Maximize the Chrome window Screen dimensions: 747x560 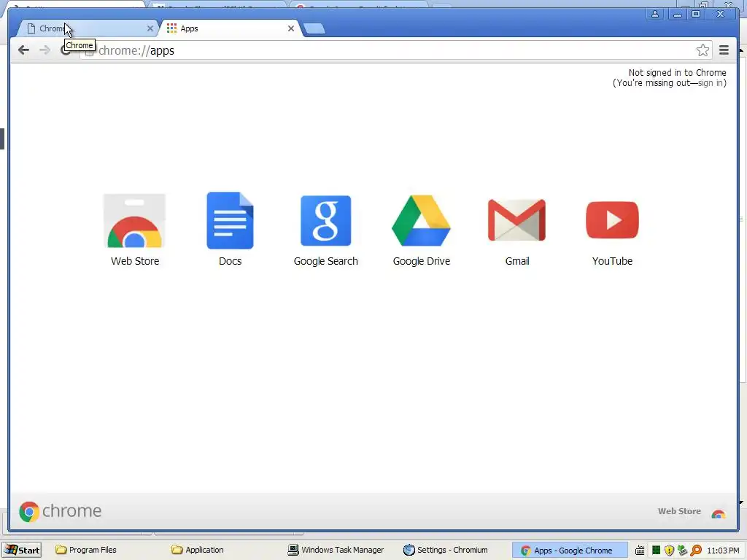pyautogui.click(x=695, y=15)
